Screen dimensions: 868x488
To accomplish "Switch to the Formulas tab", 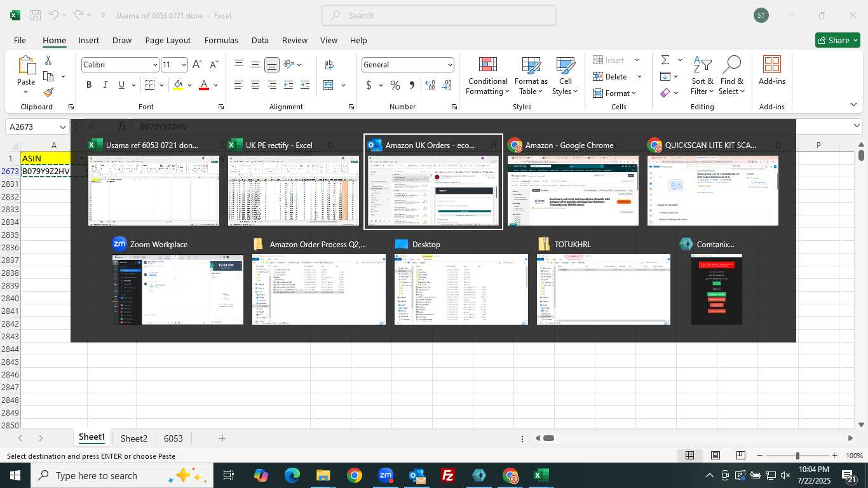I will pos(221,40).
